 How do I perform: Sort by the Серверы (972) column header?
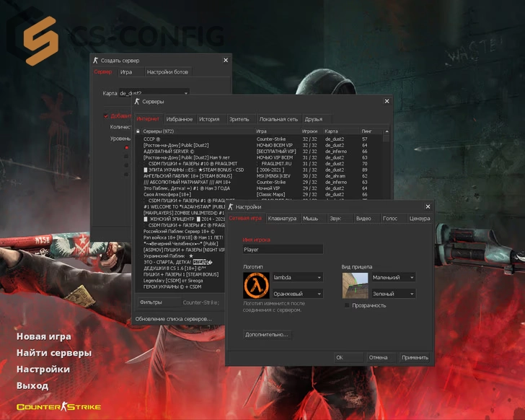point(198,131)
